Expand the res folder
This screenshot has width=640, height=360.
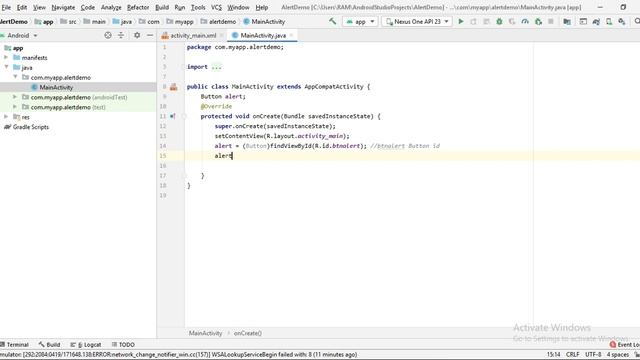[x=6, y=117]
